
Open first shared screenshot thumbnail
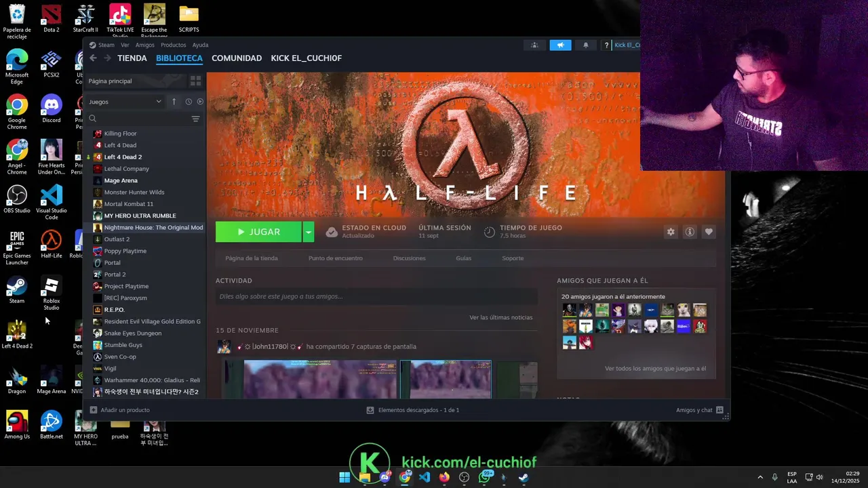click(320, 379)
